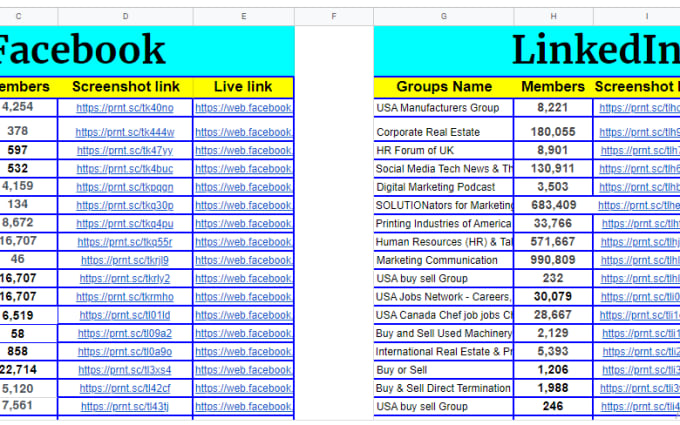
Task: Select 'Corporate Real Estate' cell
Action: point(444,129)
